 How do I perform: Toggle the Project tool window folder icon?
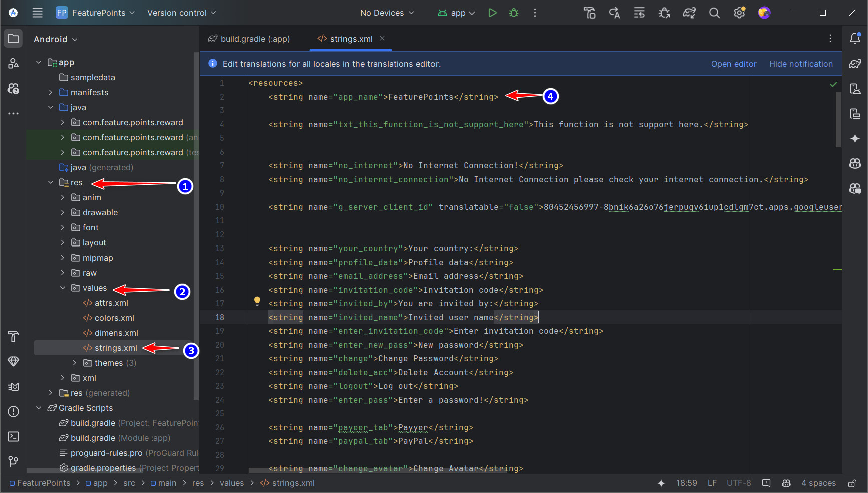(x=14, y=39)
